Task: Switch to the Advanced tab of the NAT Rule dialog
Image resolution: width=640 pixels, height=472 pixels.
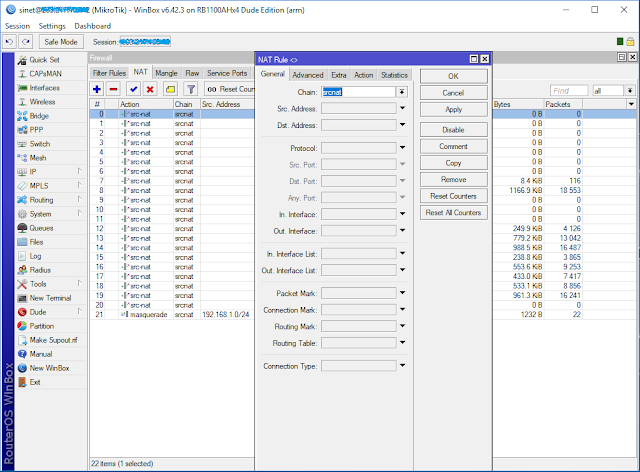Action: pyautogui.click(x=308, y=75)
